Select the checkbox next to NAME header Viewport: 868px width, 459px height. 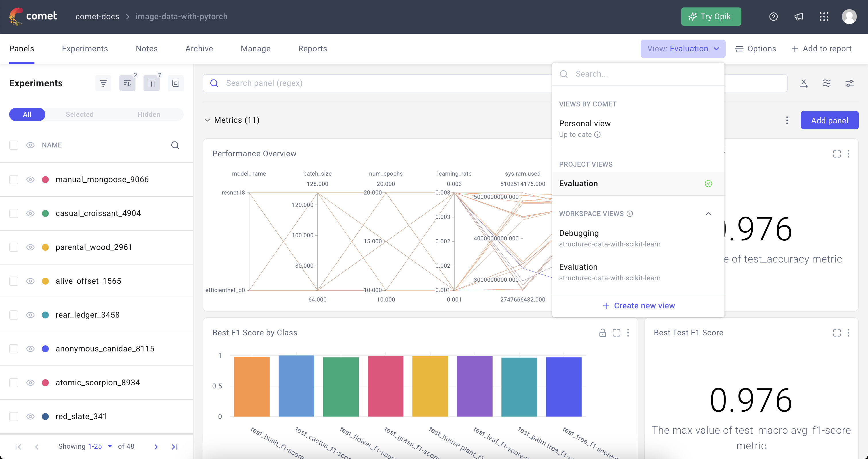click(x=14, y=145)
